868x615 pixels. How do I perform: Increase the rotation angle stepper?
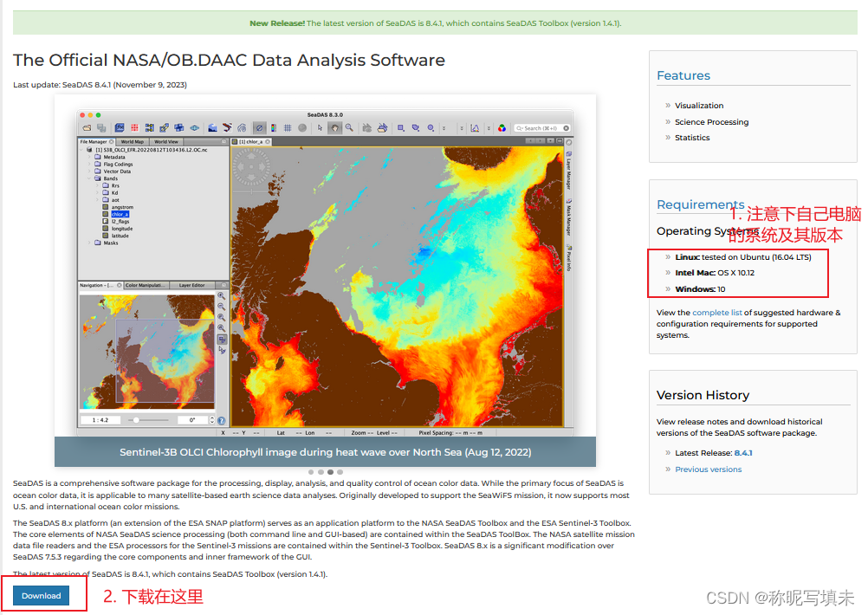[212, 418]
